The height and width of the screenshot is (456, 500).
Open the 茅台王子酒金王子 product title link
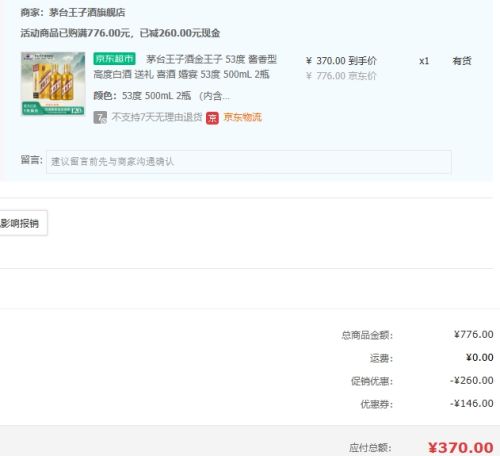[x=185, y=67]
